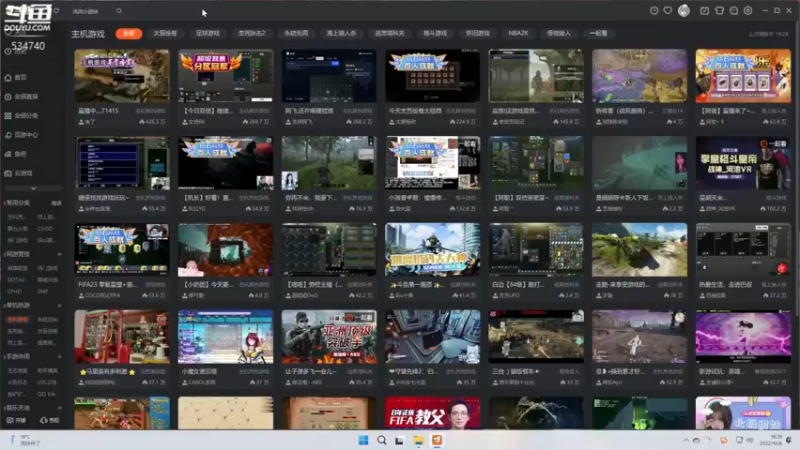Open the FIFA23 stream thumbnail

click(122, 249)
